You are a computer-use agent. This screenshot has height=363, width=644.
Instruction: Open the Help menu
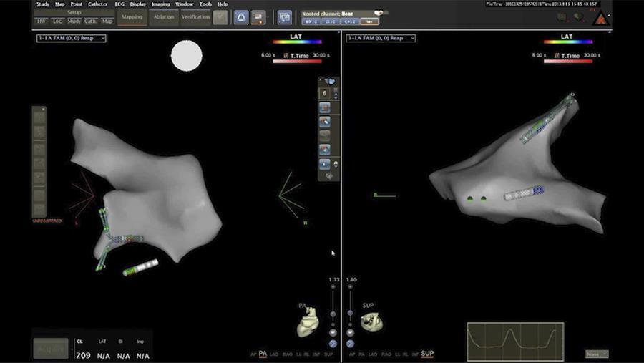(x=223, y=4)
